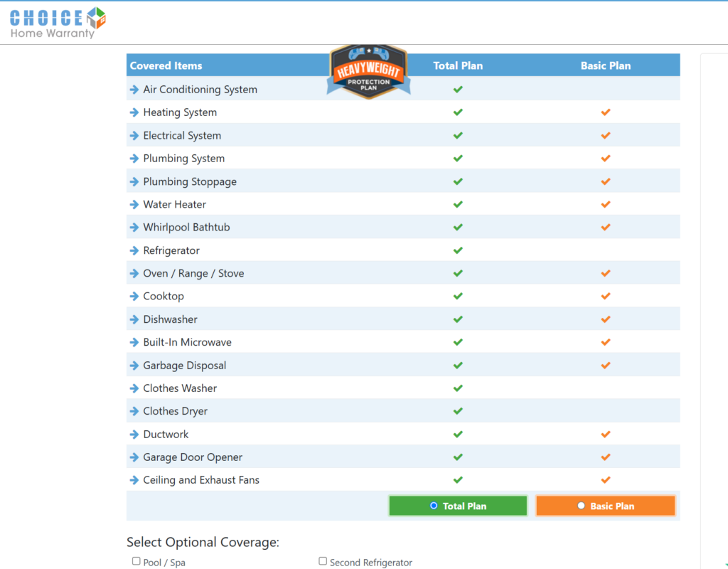Screen dimensions: 728x569
Task: Click the arrow icon beside Plumbing System
Action: pos(134,159)
